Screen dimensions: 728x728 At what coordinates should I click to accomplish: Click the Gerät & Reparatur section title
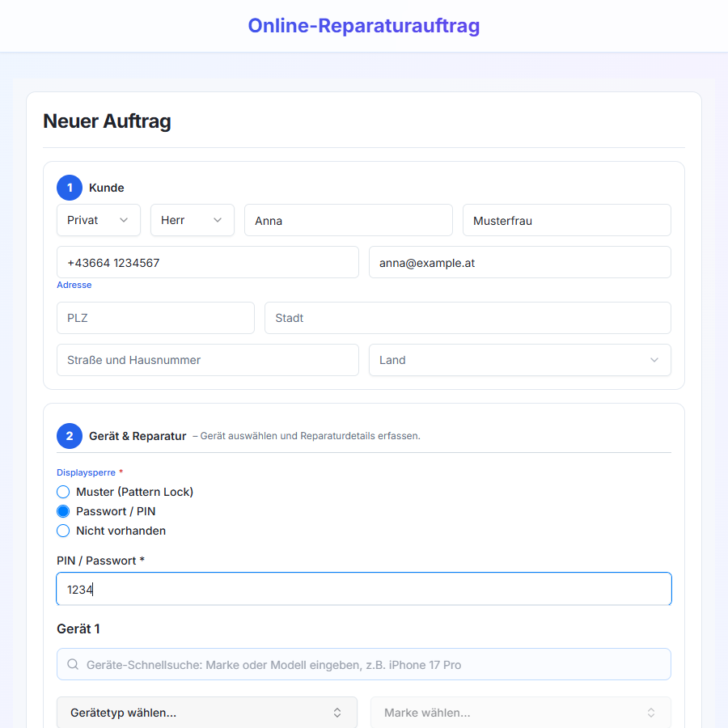coord(138,436)
